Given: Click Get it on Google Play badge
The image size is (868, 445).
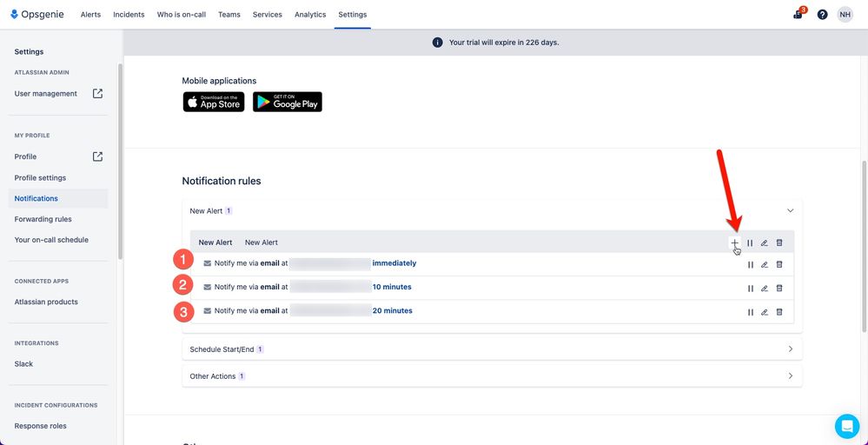Looking at the screenshot, I should [288, 102].
